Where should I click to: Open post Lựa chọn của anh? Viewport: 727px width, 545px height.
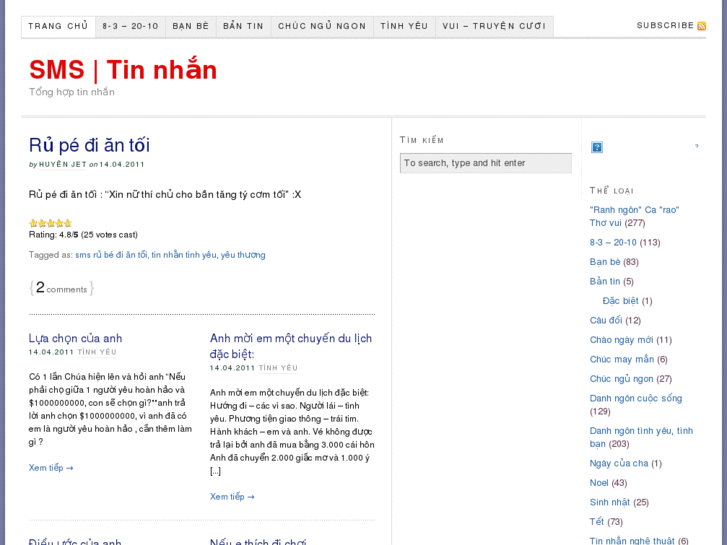75,338
